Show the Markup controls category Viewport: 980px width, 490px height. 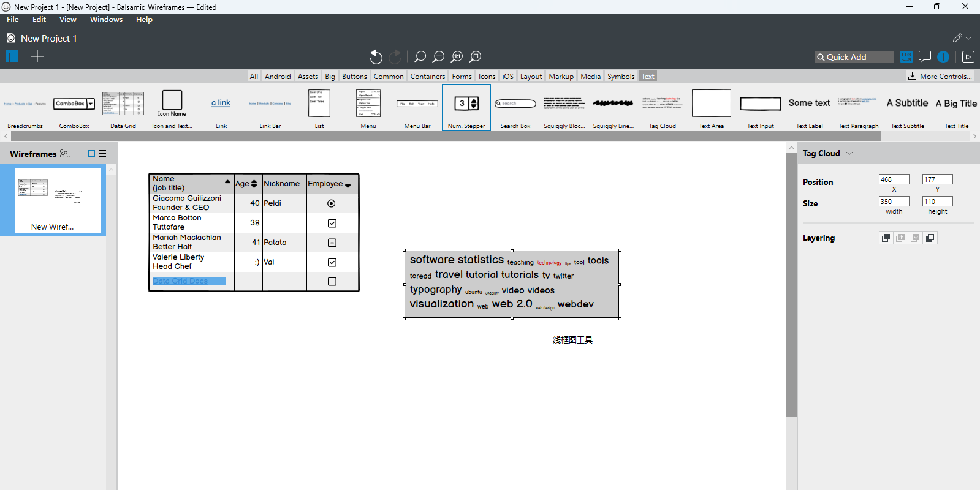point(561,77)
